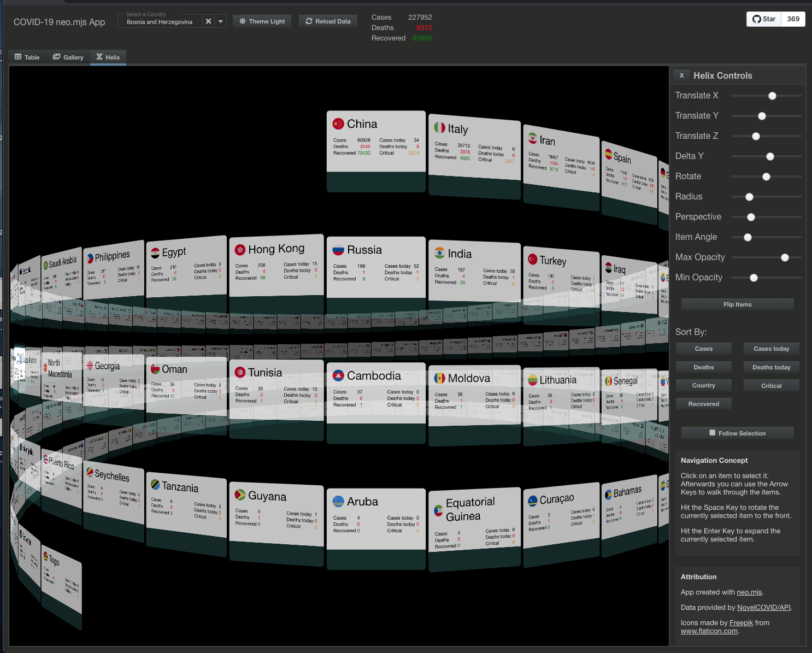Viewport: 812px width, 653px height.
Task: Adjust the Radius slider
Action: coord(766,197)
